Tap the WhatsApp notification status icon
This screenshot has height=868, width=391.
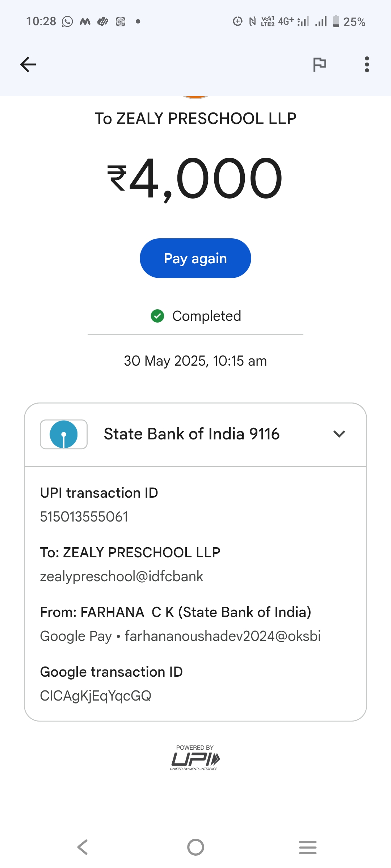pyautogui.click(x=67, y=22)
